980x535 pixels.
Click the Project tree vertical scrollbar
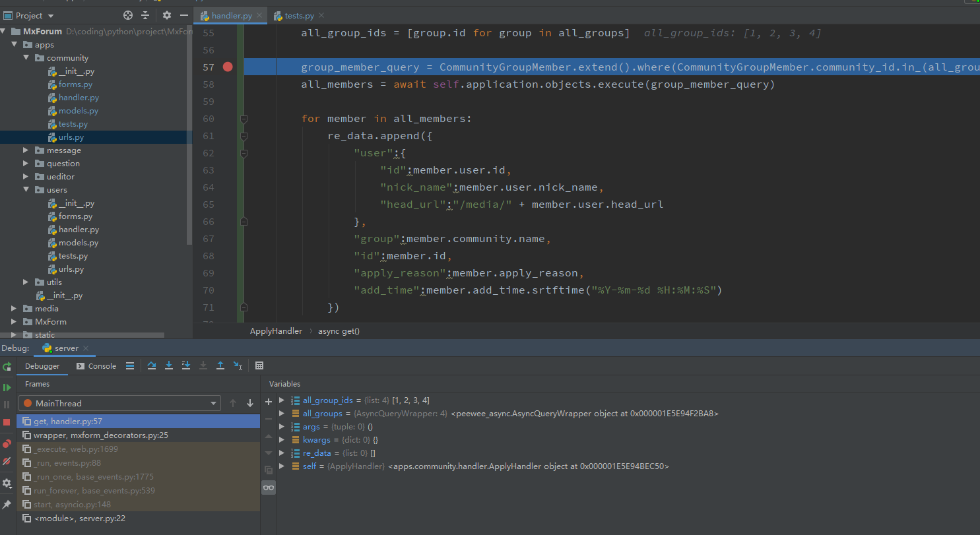point(190,135)
